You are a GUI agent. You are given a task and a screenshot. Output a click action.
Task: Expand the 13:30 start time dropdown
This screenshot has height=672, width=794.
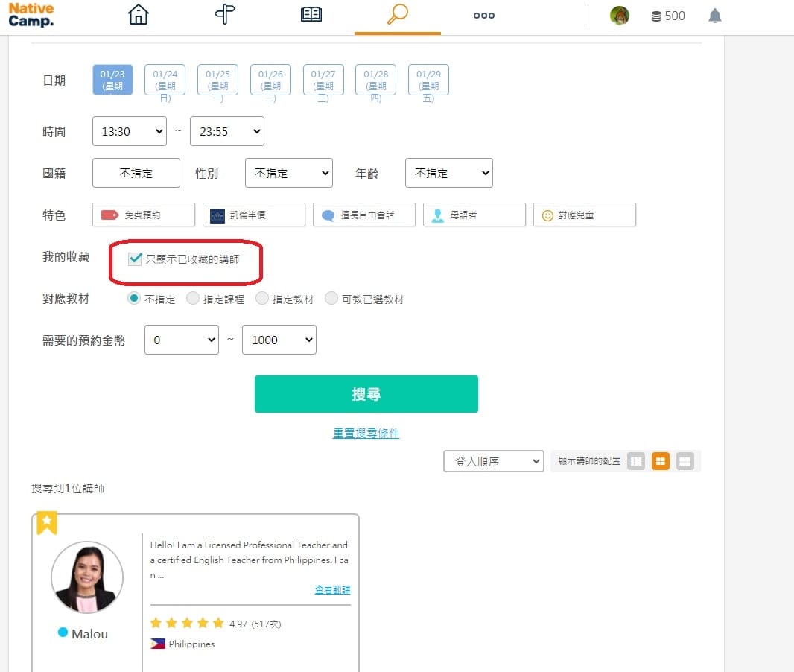(130, 131)
